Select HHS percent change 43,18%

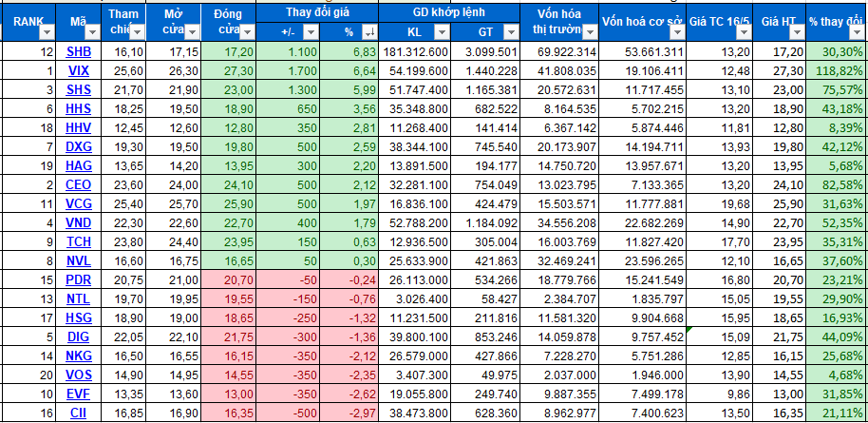[837, 109]
